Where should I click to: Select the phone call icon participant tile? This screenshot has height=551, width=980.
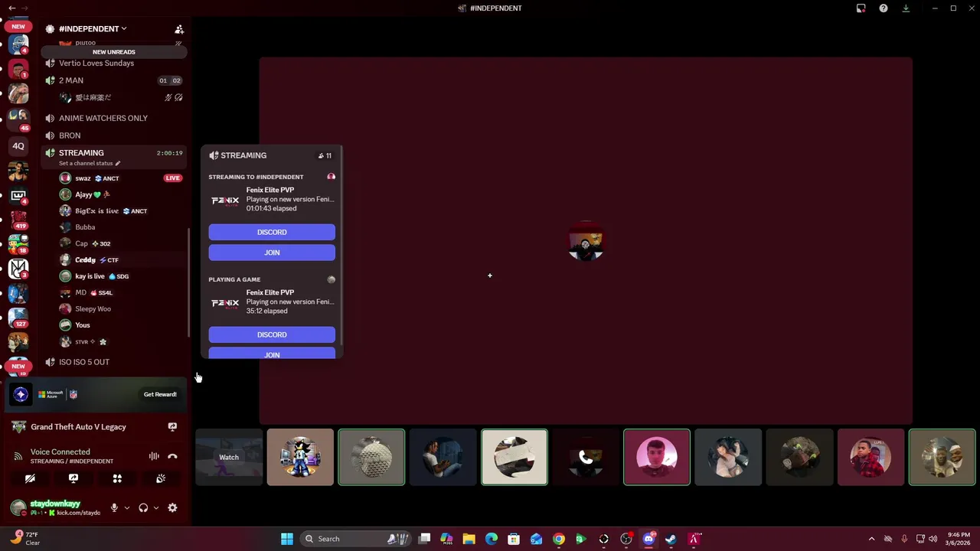coord(586,457)
